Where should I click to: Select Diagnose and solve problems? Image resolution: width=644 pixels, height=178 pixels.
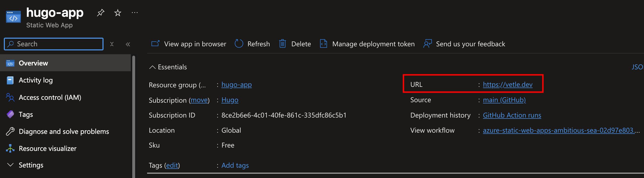tap(64, 131)
